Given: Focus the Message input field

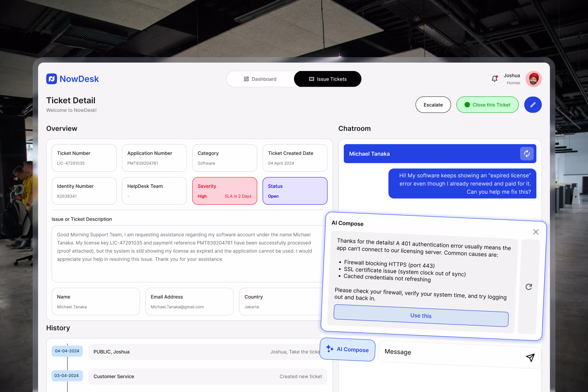Looking at the screenshot, I should tap(460, 354).
